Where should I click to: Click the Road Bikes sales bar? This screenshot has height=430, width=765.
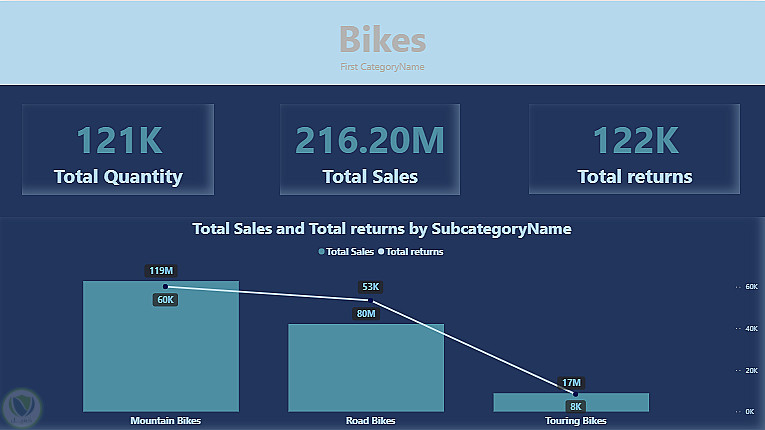pos(366,370)
